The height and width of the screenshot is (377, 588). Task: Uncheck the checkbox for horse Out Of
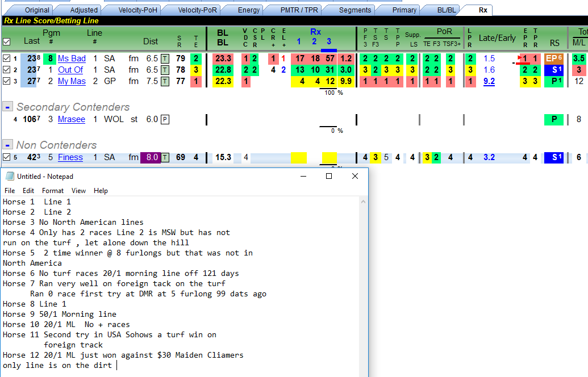[6, 70]
